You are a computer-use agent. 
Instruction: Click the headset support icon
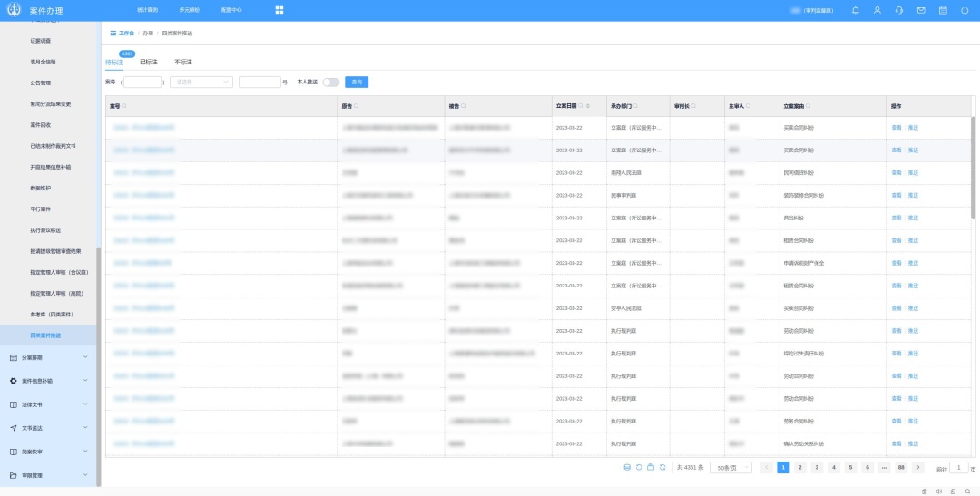[x=898, y=10]
